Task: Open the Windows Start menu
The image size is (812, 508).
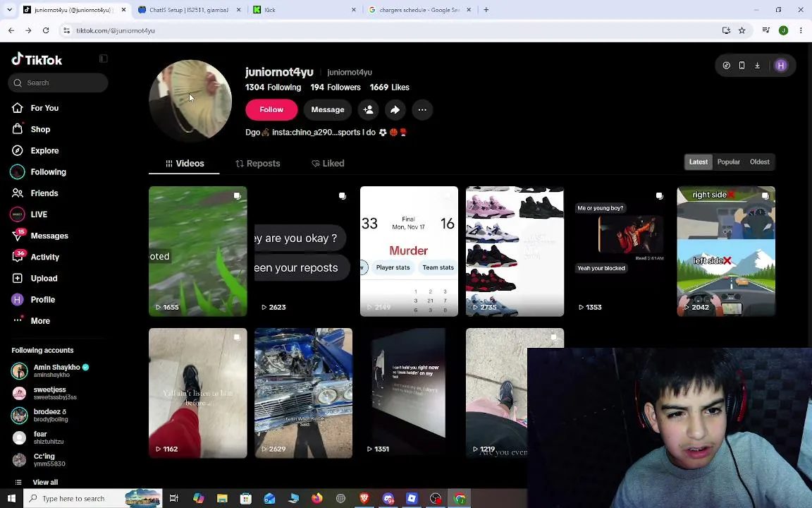Action: 11,498
